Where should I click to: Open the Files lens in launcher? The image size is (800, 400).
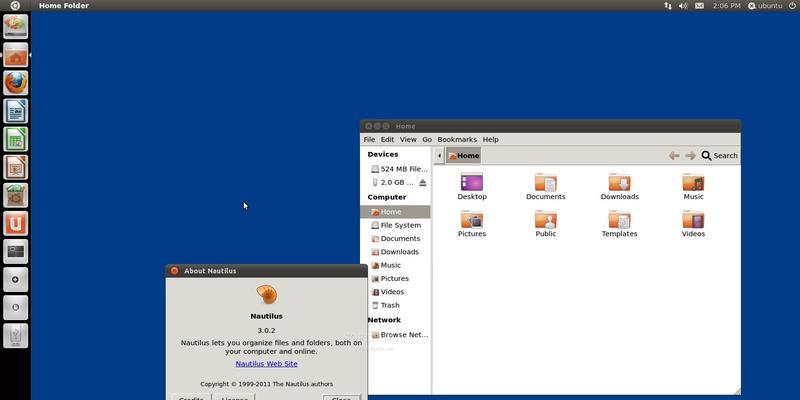pyautogui.click(x=16, y=307)
